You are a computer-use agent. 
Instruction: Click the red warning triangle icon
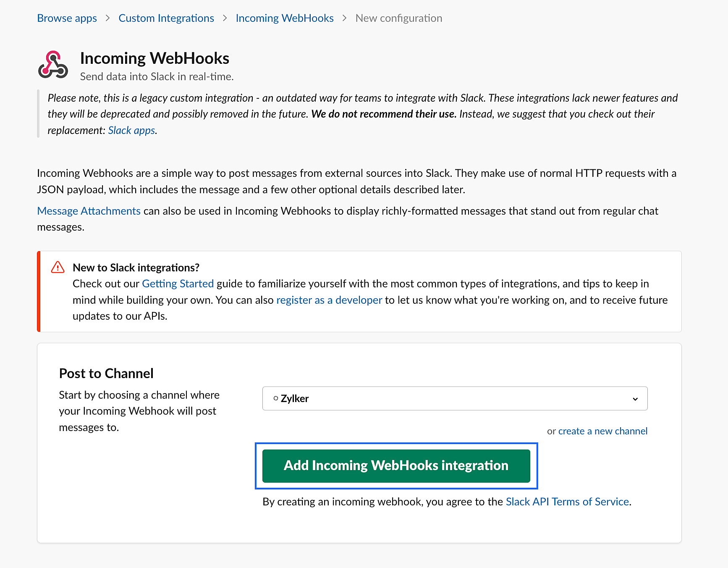click(58, 267)
